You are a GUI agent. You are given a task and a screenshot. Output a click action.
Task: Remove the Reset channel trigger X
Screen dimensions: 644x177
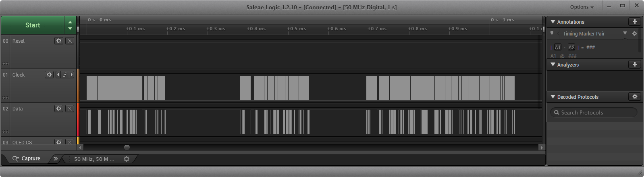[x=70, y=41]
